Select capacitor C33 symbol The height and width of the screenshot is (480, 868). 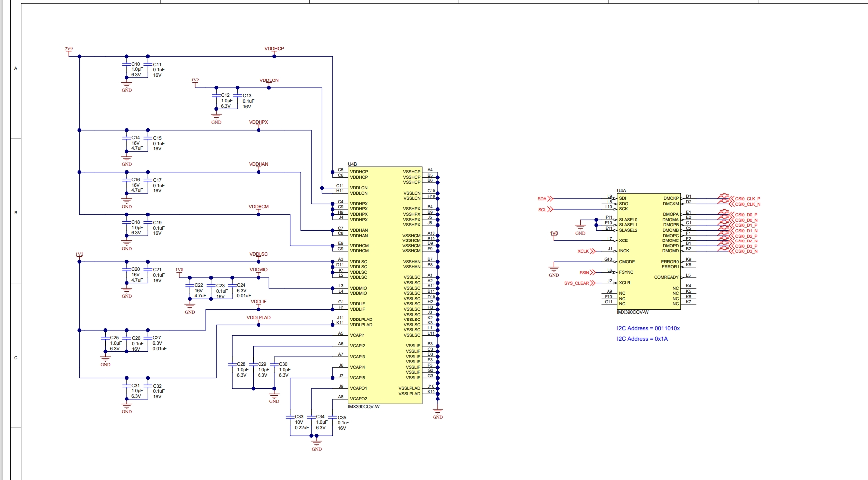290,417
